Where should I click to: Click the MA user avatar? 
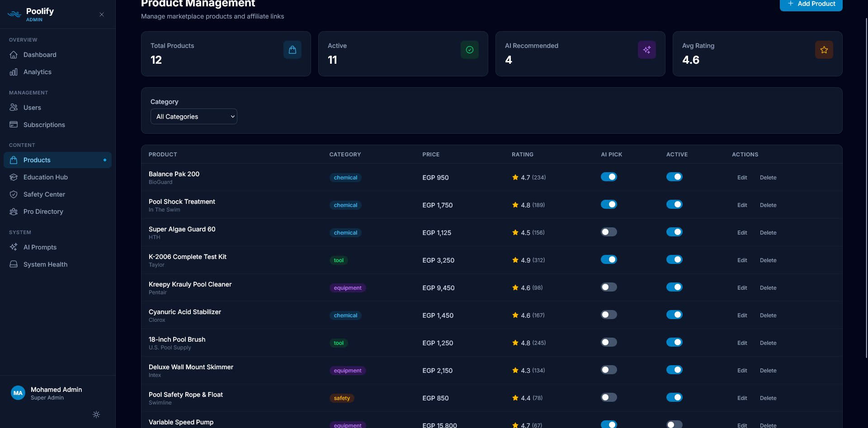(x=18, y=393)
